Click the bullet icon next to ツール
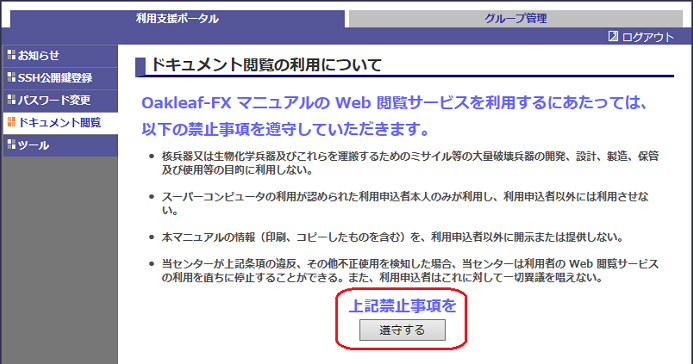The width and height of the screenshot is (693, 364). [11, 144]
